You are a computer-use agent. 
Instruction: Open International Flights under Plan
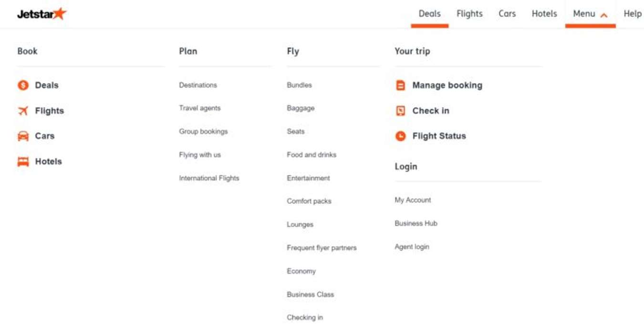coord(209,178)
